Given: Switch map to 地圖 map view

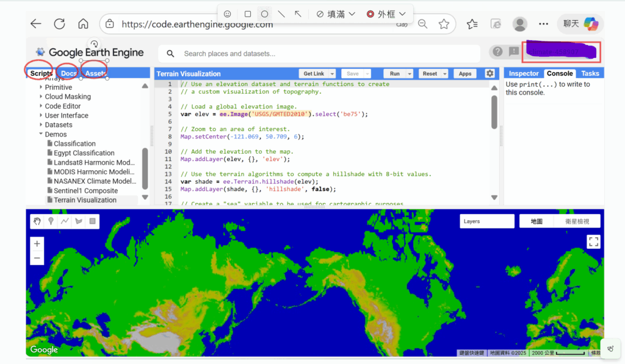Looking at the screenshot, I should click(x=536, y=221).
